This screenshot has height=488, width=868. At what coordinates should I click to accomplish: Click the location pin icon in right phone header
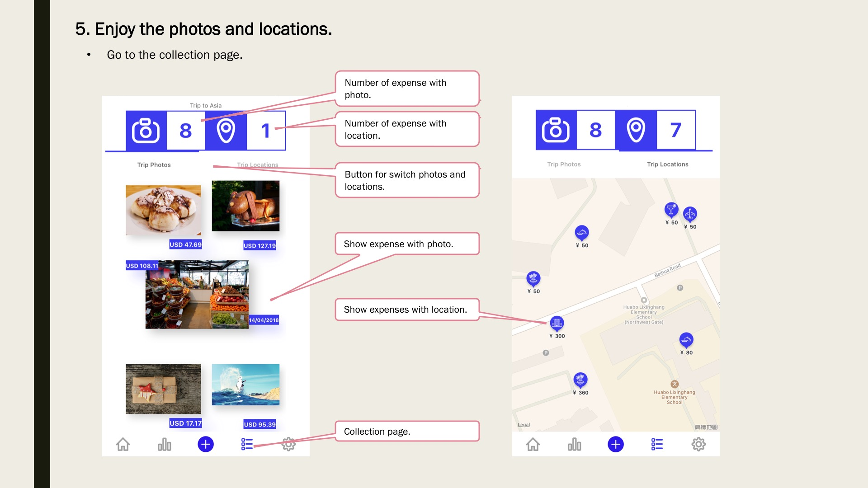pos(636,130)
